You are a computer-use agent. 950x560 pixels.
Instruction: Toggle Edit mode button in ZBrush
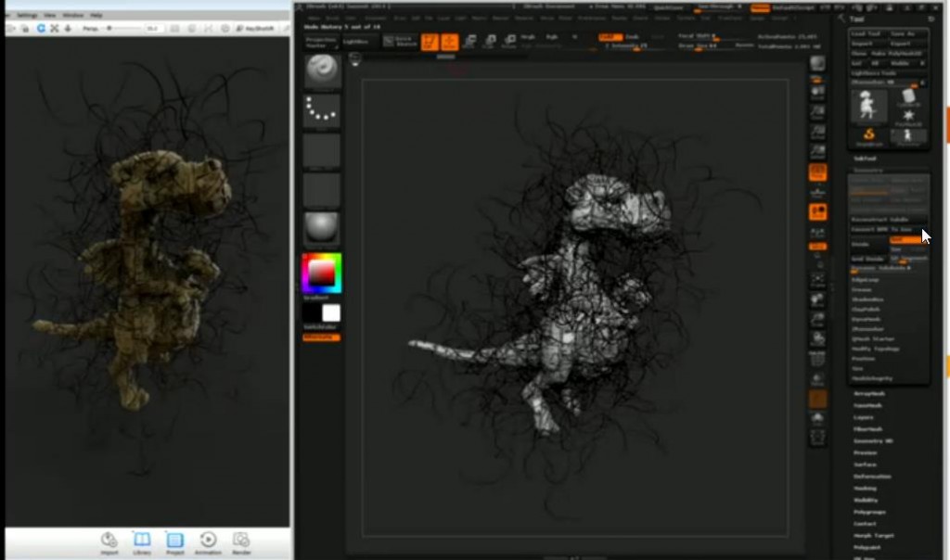click(430, 42)
